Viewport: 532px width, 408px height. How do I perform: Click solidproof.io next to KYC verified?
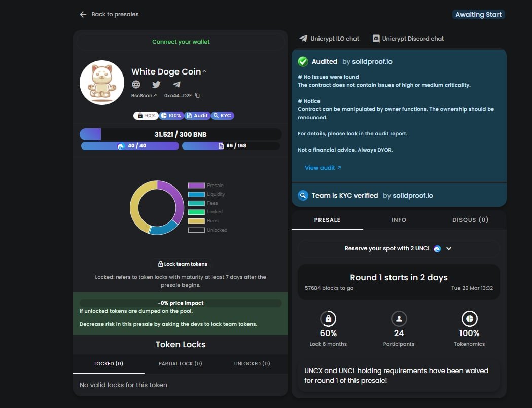point(413,195)
